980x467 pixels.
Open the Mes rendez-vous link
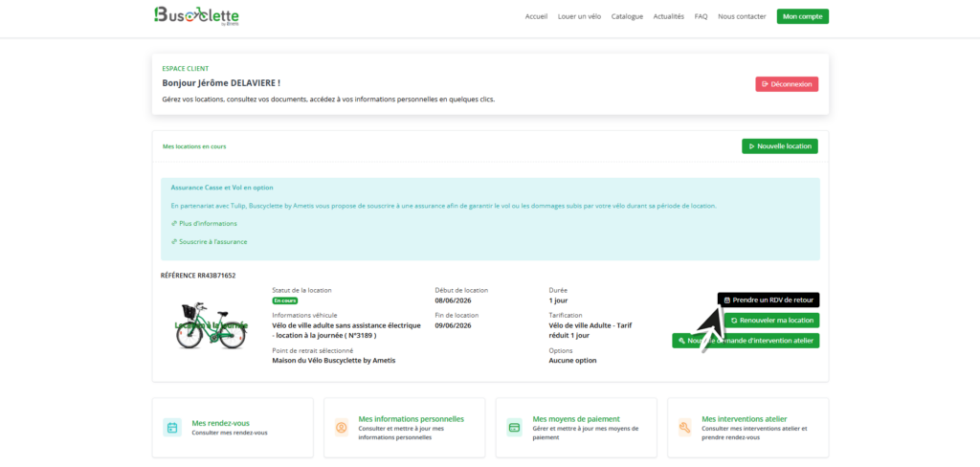click(221, 423)
